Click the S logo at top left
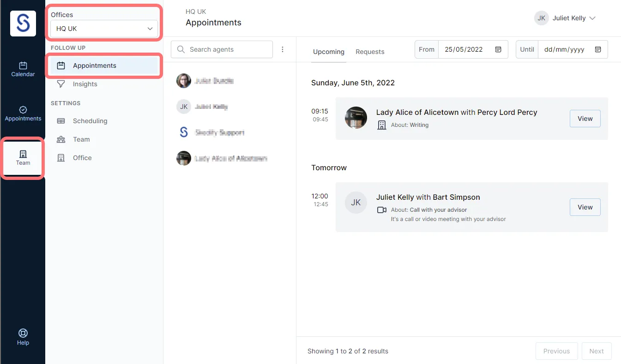 click(x=23, y=24)
